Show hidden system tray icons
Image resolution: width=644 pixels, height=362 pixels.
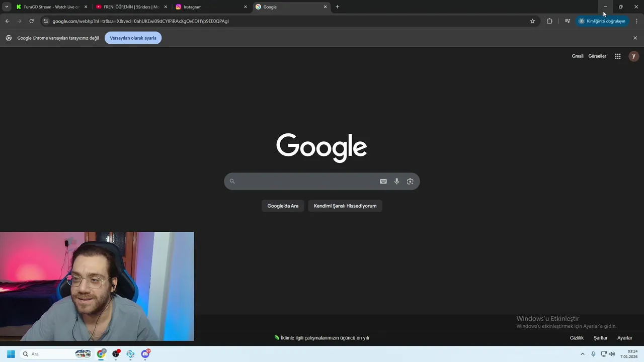[583, 354]
